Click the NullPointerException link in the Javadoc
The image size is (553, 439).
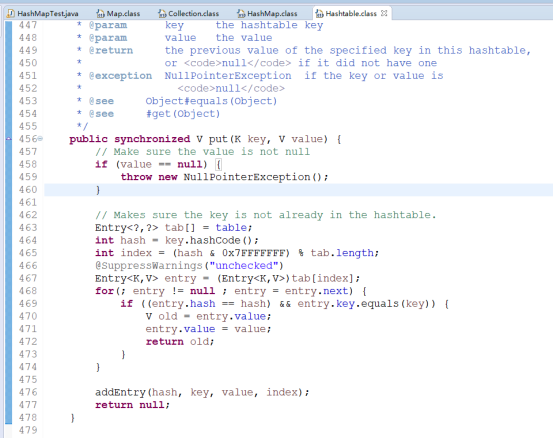(x=228, y=76)
